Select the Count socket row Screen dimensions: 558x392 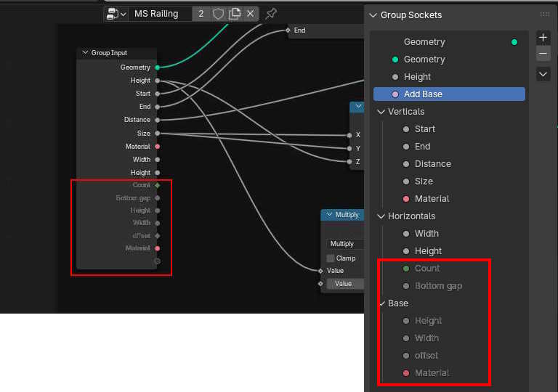pyautogui.click(x=449, y=269)
